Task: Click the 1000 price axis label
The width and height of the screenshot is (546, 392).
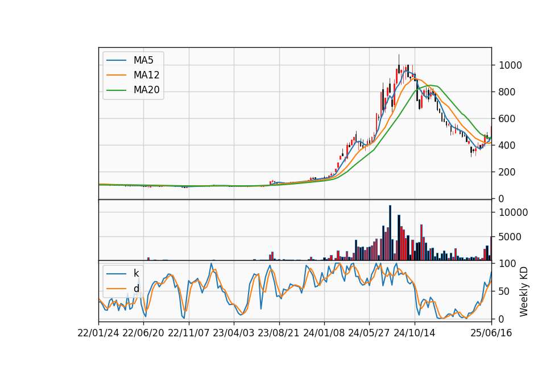Action: point(511,65)
